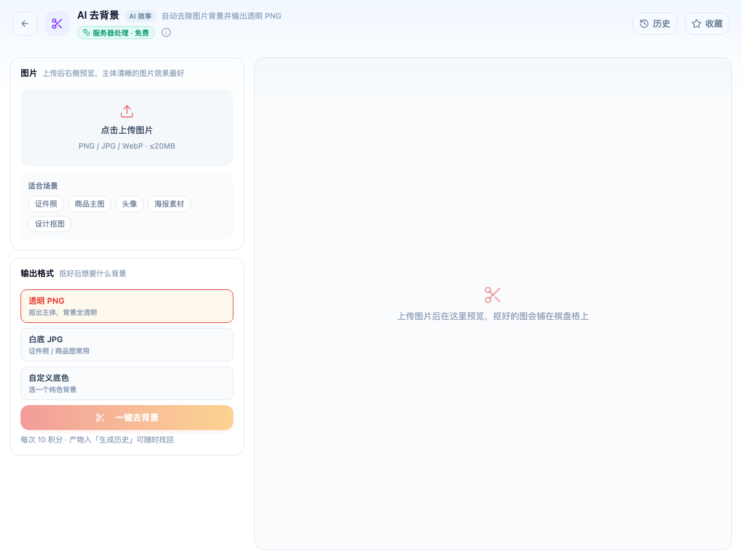Click the 输出格式 section heading
The height and width of the screenshot is (560, 742).
click(x=37, y=273)
